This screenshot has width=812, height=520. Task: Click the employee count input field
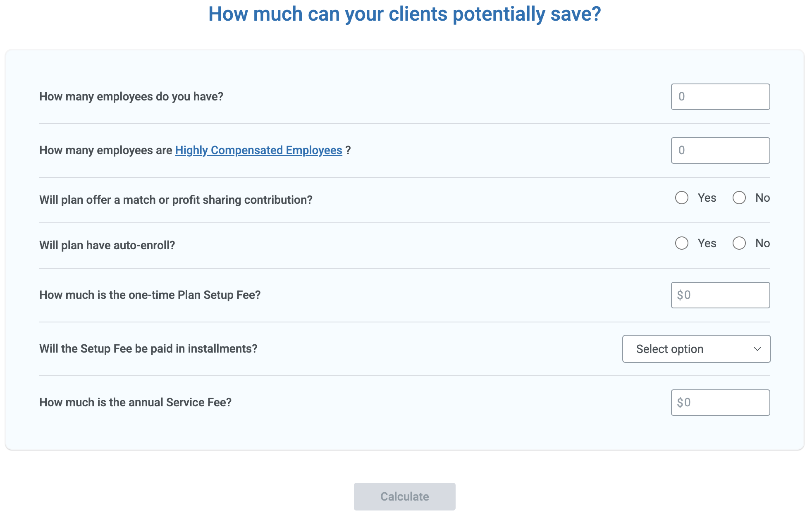click(x=720, y=96)
